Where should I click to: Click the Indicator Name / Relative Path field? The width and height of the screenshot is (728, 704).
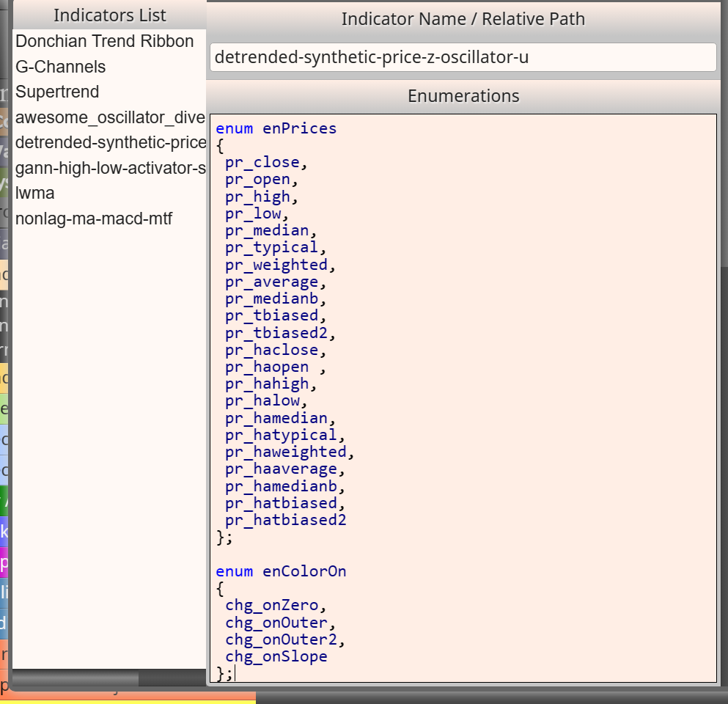[x=463, y=57]
